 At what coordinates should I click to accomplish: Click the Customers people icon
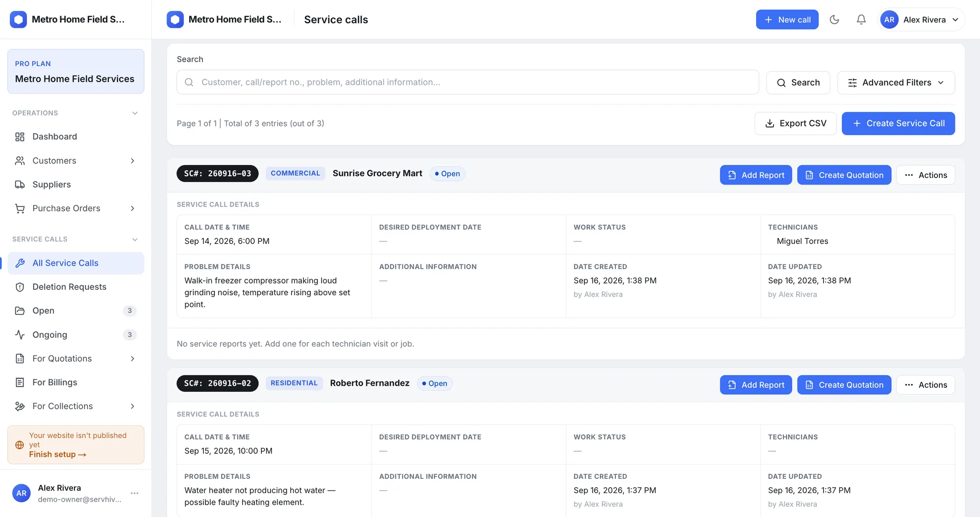coord(20,161)
